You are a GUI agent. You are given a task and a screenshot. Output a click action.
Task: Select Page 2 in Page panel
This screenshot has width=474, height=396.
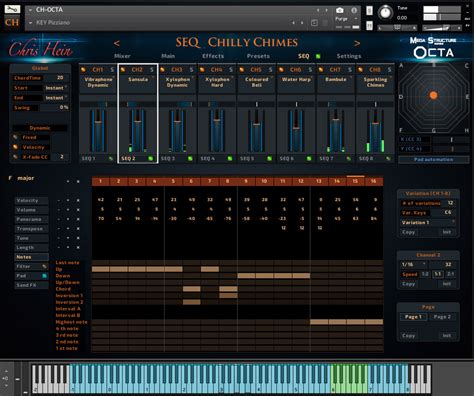click(x=442, y=317)
